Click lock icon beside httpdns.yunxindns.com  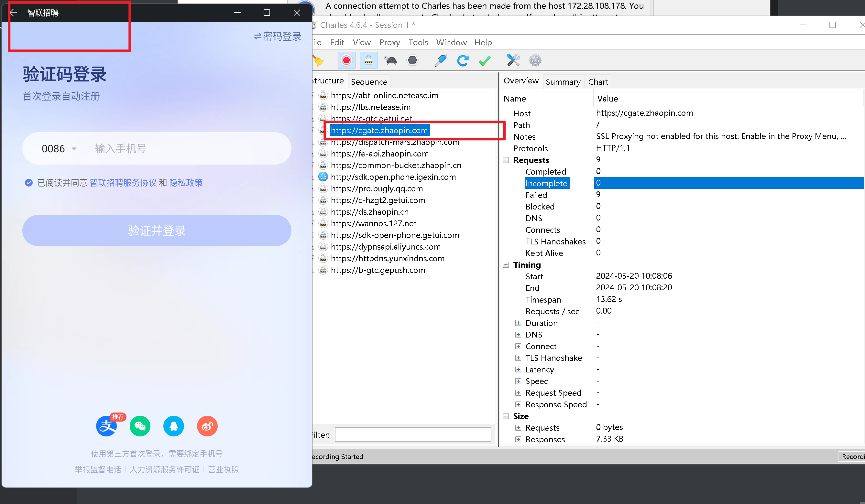(x=323, y=258)
